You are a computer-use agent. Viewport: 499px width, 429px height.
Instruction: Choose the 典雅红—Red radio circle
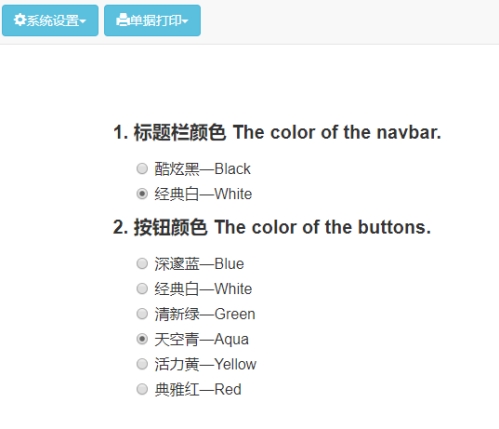pos(142,389)
